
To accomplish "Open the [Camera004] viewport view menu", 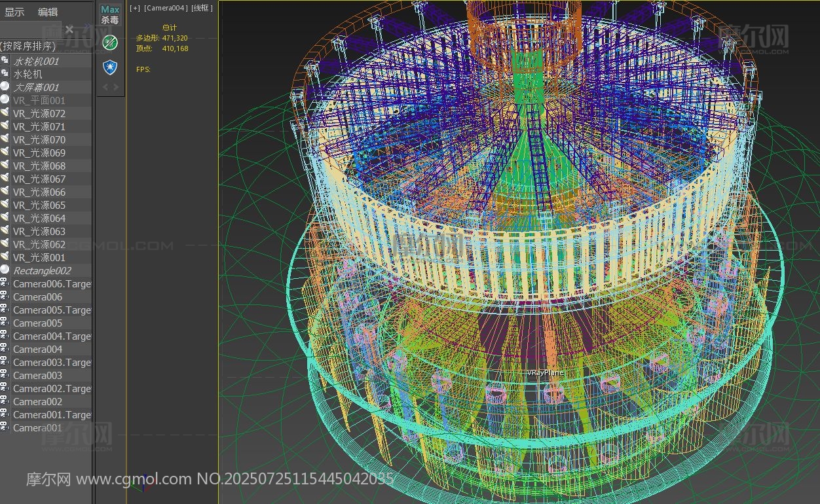I will [x=166, y=8].
